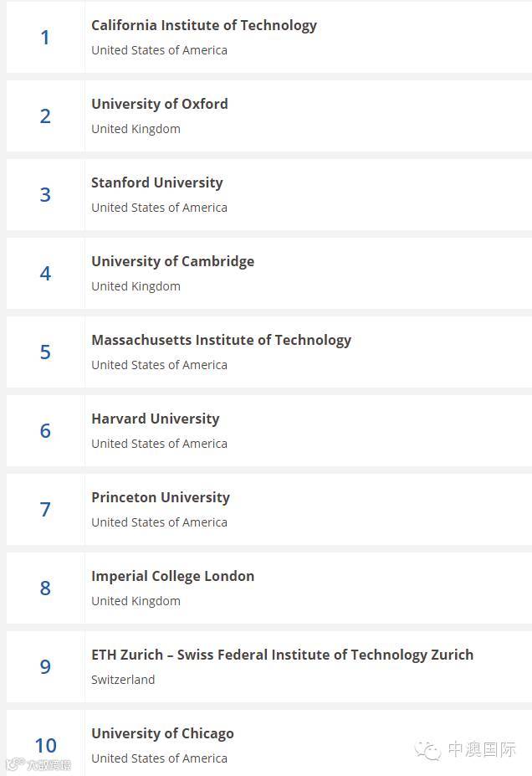532x776 pixels.
Task: Click Weibo logo watermark icon
Action: (x=15, y=764)
